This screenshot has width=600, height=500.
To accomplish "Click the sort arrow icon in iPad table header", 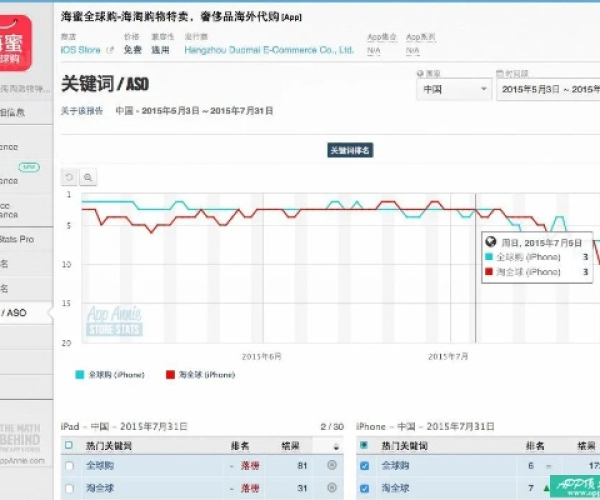I will [336, 446].
